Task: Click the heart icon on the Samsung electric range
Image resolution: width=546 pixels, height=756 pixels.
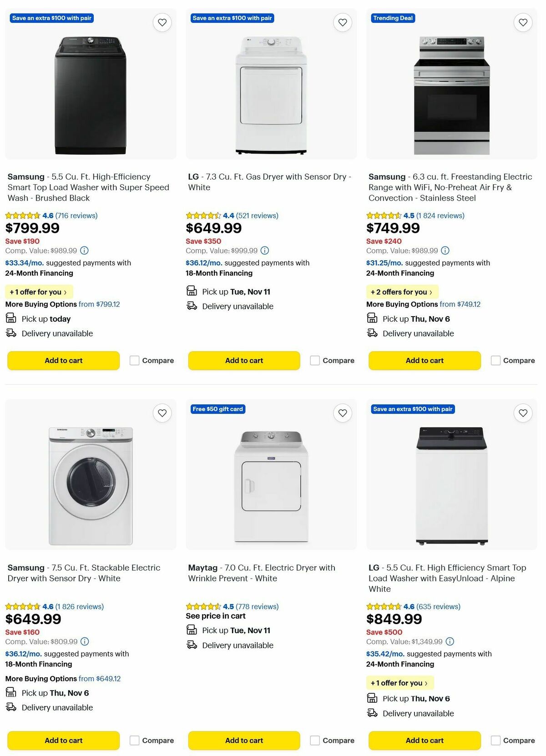Action: pos(522,22)
